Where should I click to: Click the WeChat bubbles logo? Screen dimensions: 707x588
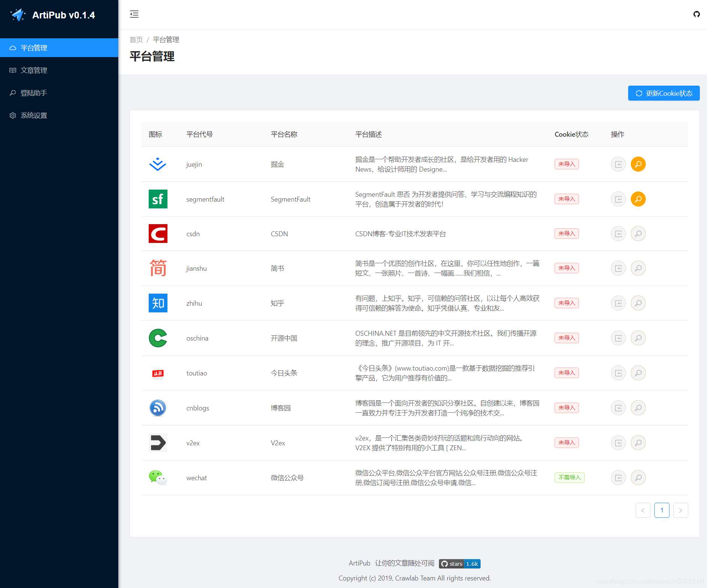(158, 478)
